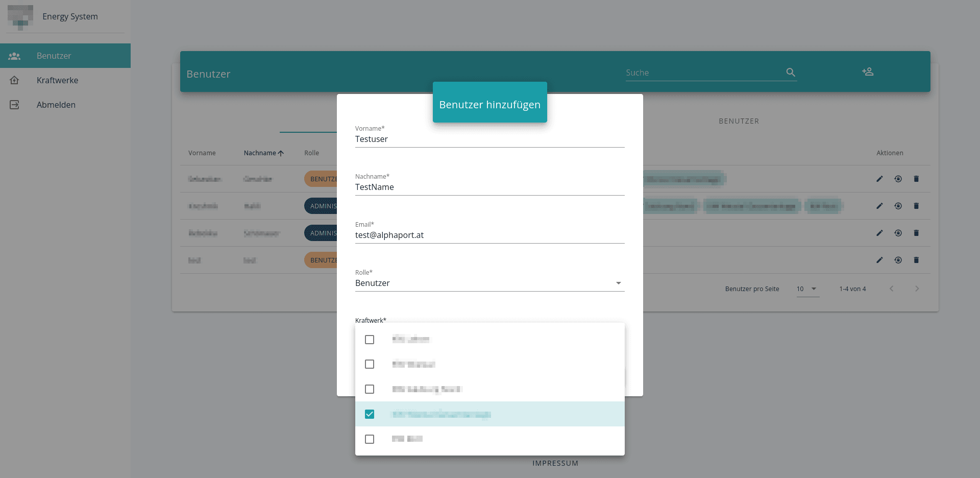Viewport: 980px width, 478px height.
Task: Uncheck the selected fourth Kraftwerk checkbox
Action: (x=370, y=414)
